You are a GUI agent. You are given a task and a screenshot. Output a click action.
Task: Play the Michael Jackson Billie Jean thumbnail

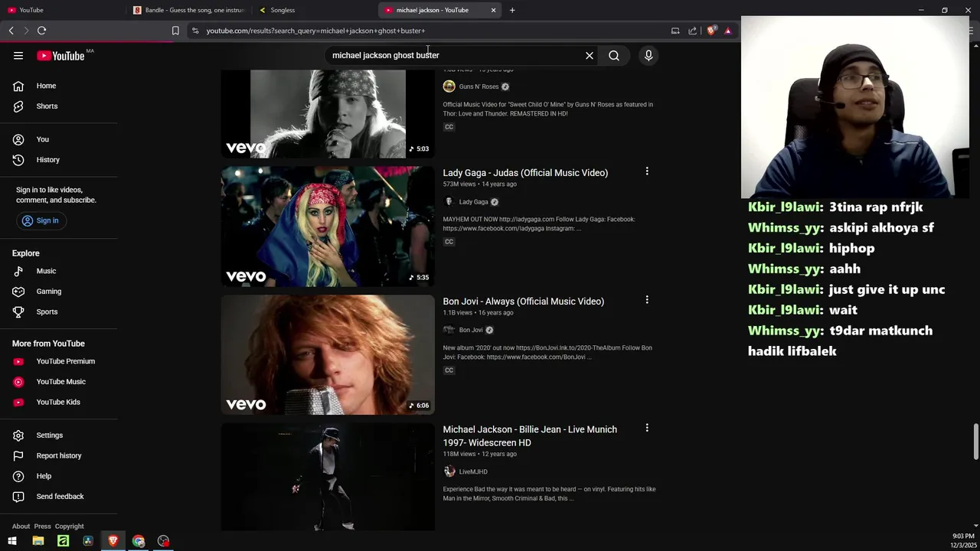pos(328,478)
